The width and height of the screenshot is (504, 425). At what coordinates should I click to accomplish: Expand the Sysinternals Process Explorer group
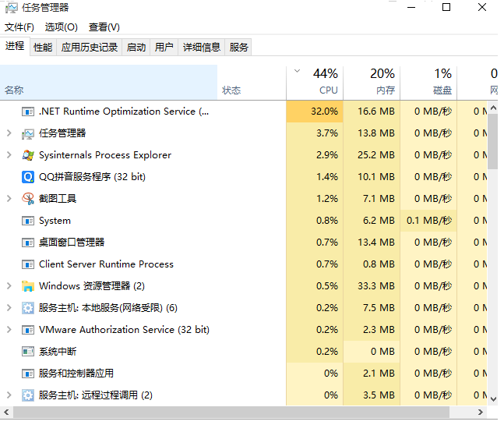(x=9, y=155)
